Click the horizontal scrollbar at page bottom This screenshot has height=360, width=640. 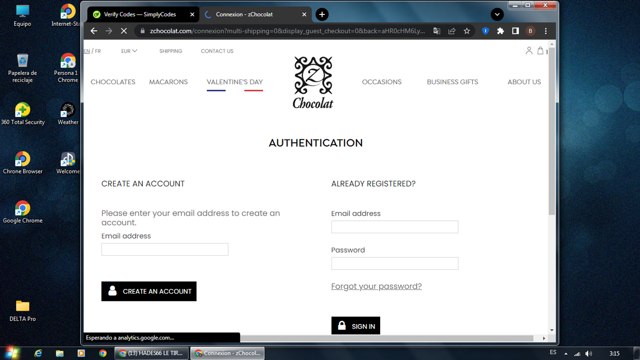tap(387, 338)
